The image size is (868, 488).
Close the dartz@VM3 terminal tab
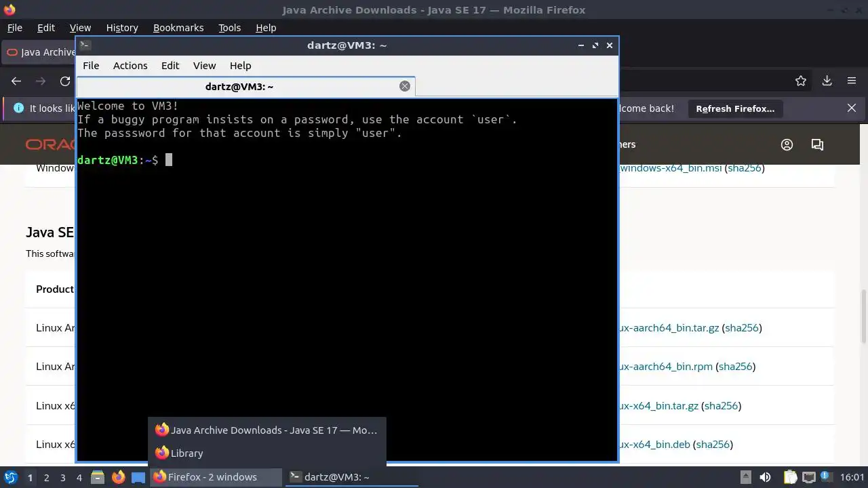click(405, 86)
